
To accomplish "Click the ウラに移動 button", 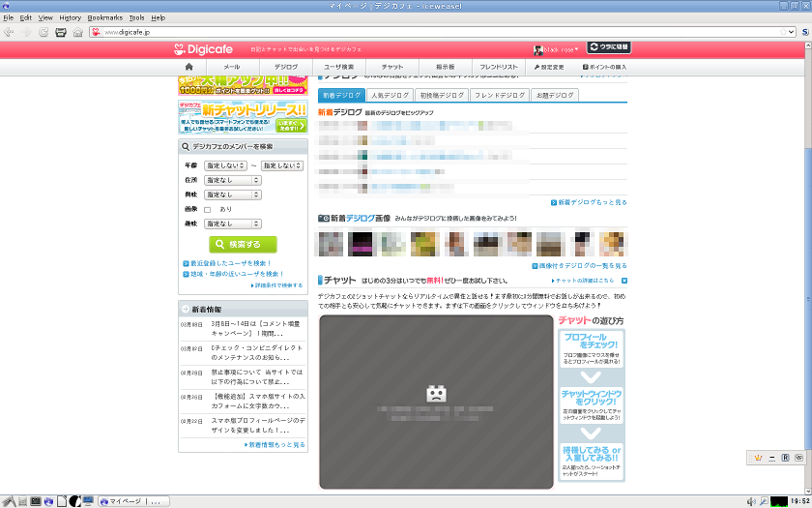I will 607,47.
